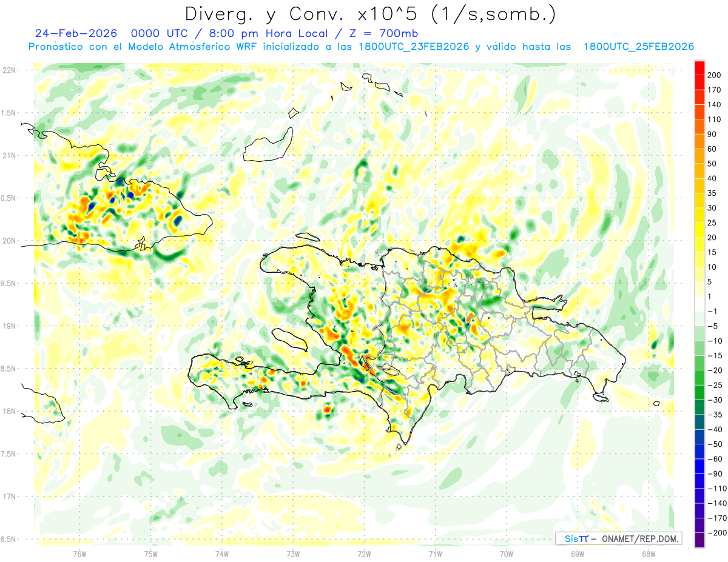
Task: Click the white colorbar band between 1 and -1
Action: (699, 304)
